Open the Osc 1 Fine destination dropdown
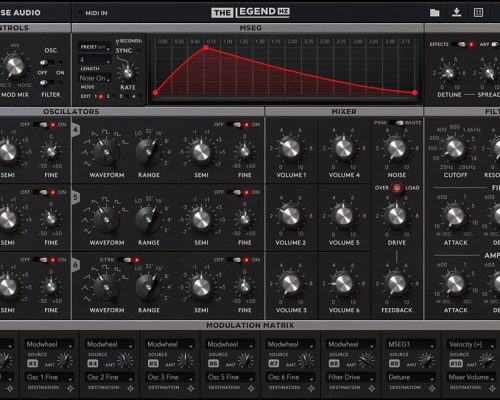 point(49,377)
